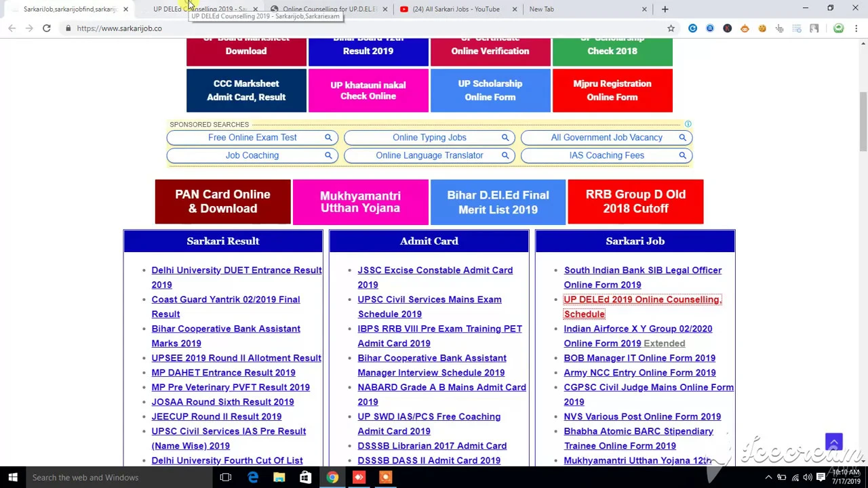Open Mukhyamantri Utthan Yojana pink tile
The image size is (868, 488).
click(360, 201)
